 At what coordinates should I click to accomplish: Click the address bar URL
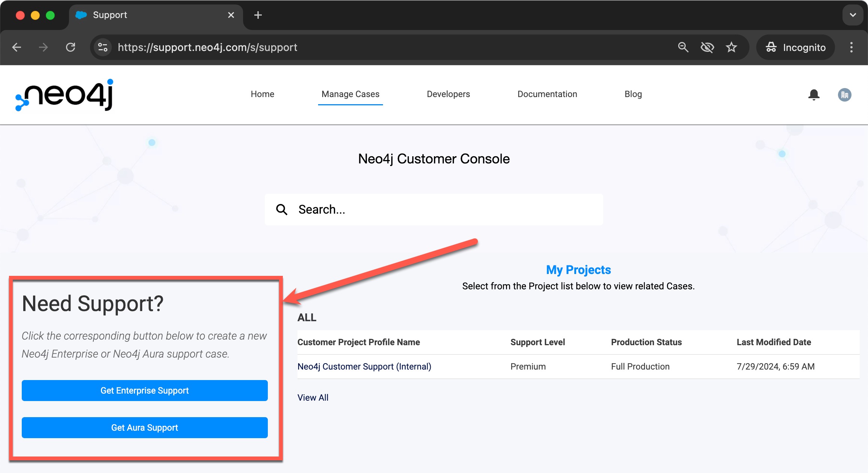pyautogui.click(x=207, y=47)
